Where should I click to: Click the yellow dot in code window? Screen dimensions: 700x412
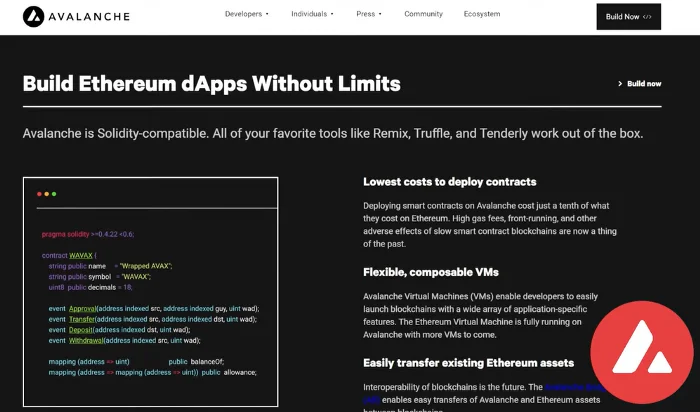[x=46, y=194]
